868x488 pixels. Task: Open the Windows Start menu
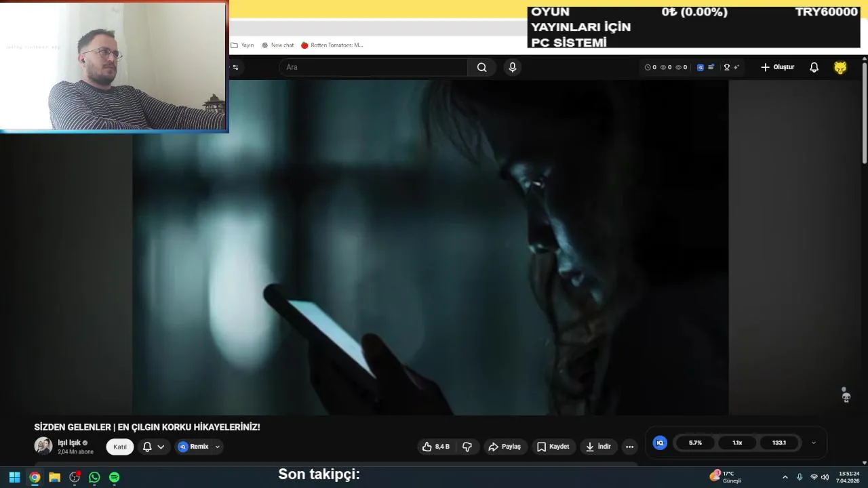(x=14, y=477)
